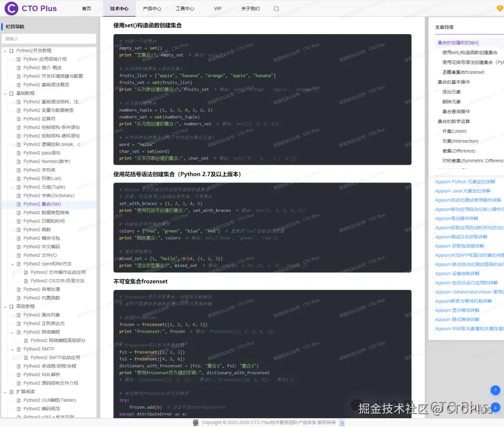Click the VIP diamond icon at top right
The width and height of the screenshot is (504, 427).
[500, 8]
